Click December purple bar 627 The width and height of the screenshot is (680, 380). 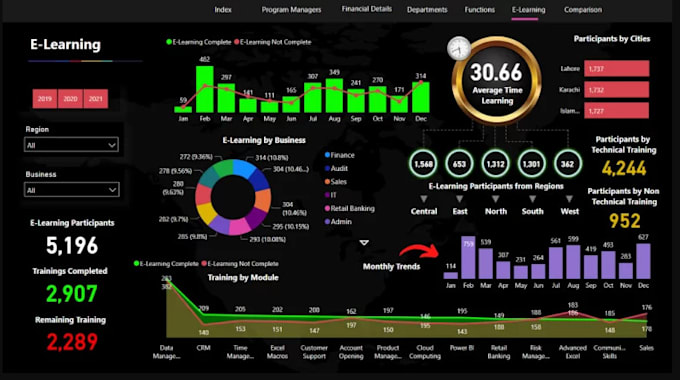click(643, 261)
